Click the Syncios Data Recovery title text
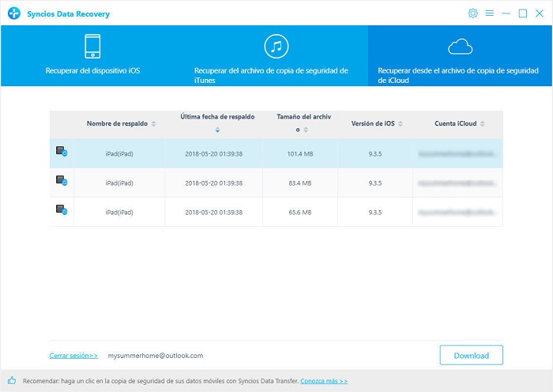The image size is (553, 392). tap(69, 13)
